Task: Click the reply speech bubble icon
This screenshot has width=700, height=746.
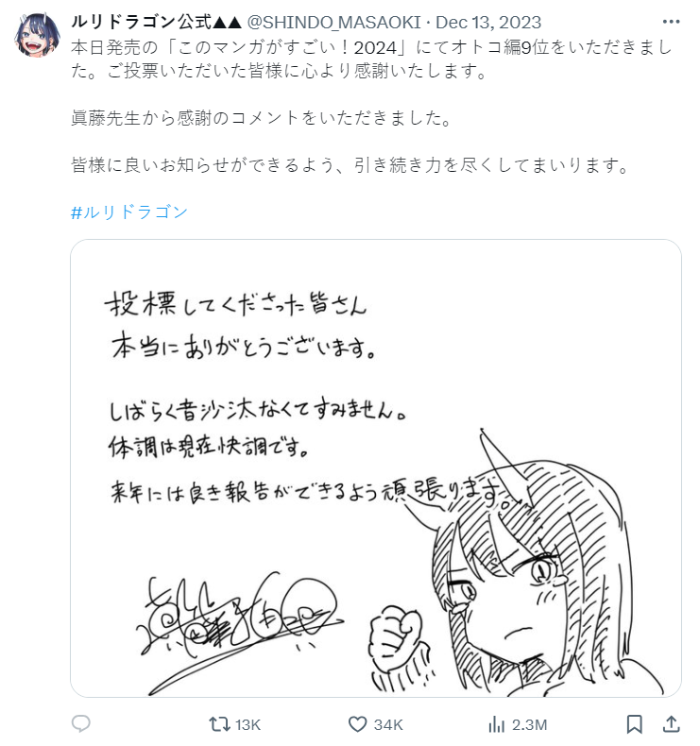Action: 81,723
